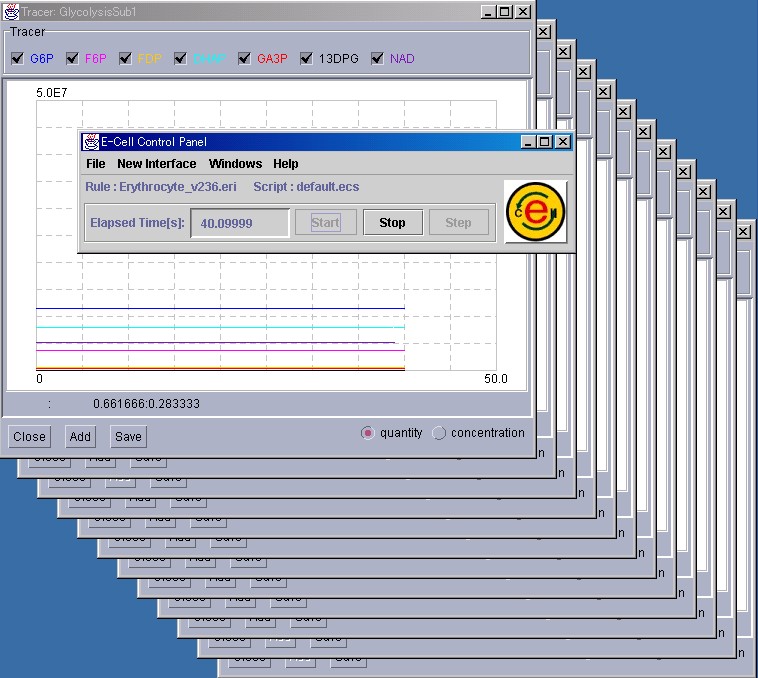Click the Elapsed Time field
The image size is (758, 678).
[239, 223]
